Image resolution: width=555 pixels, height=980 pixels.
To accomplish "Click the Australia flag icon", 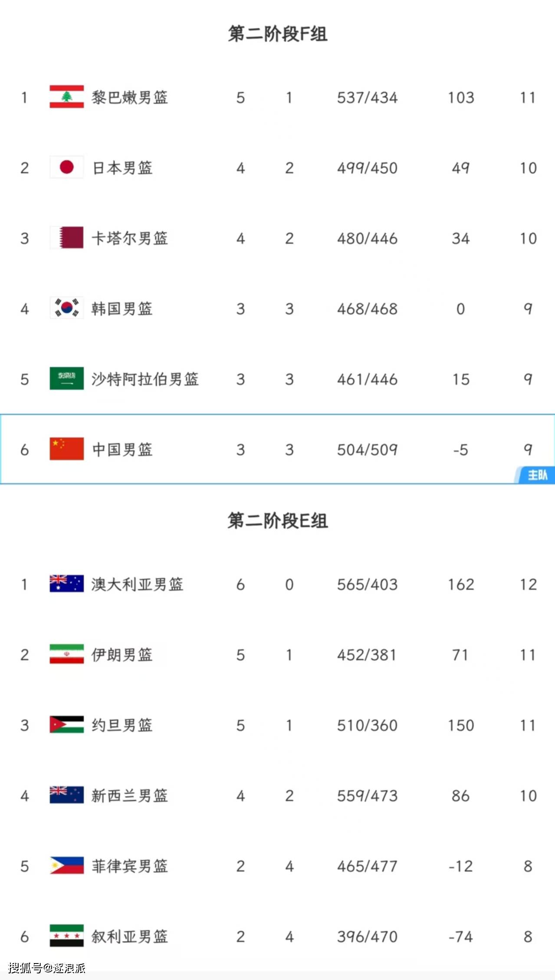I will coord(66,584).
